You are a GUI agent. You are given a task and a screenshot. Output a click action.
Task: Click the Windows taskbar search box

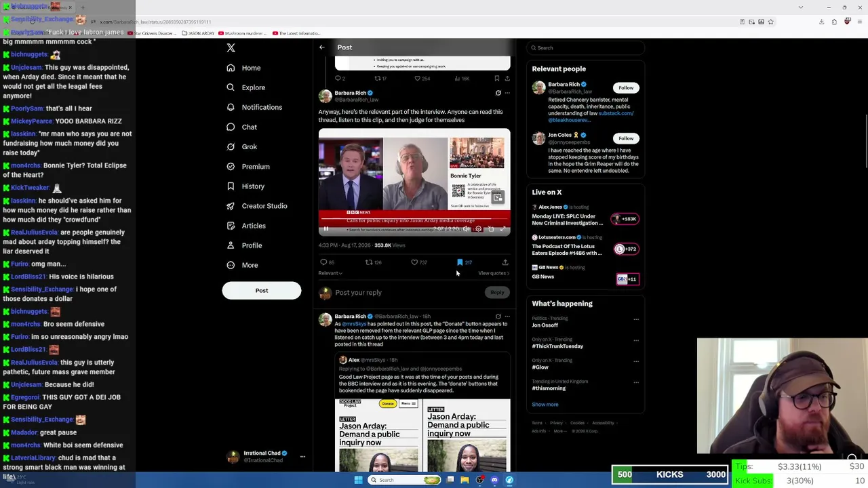click(405, 480)
